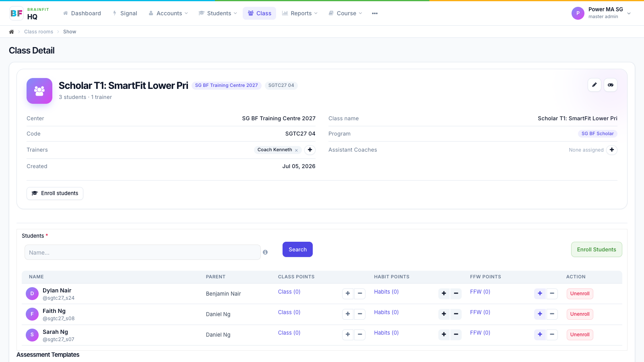
Task: Expand the Course dropdown menu
Action: click(345, 13)
